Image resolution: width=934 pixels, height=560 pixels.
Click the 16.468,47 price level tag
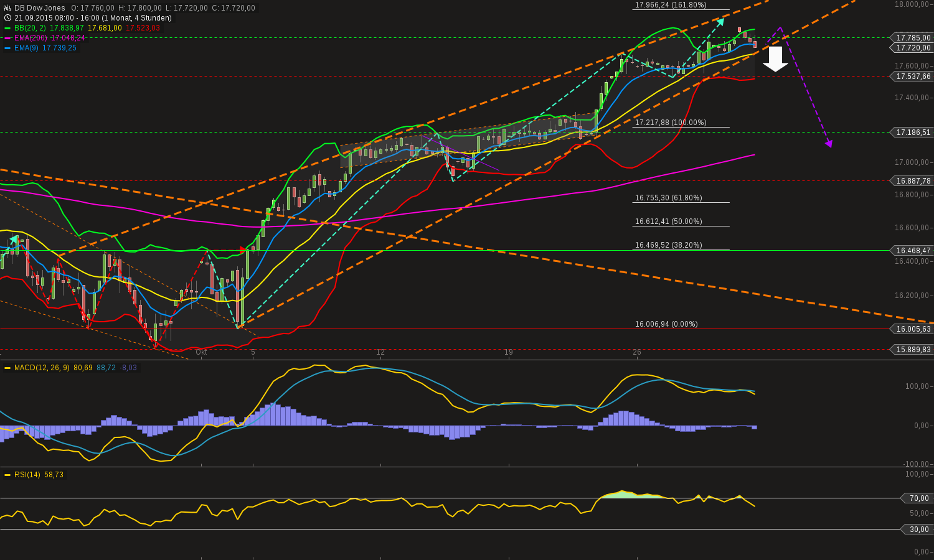tap(913, 251)
